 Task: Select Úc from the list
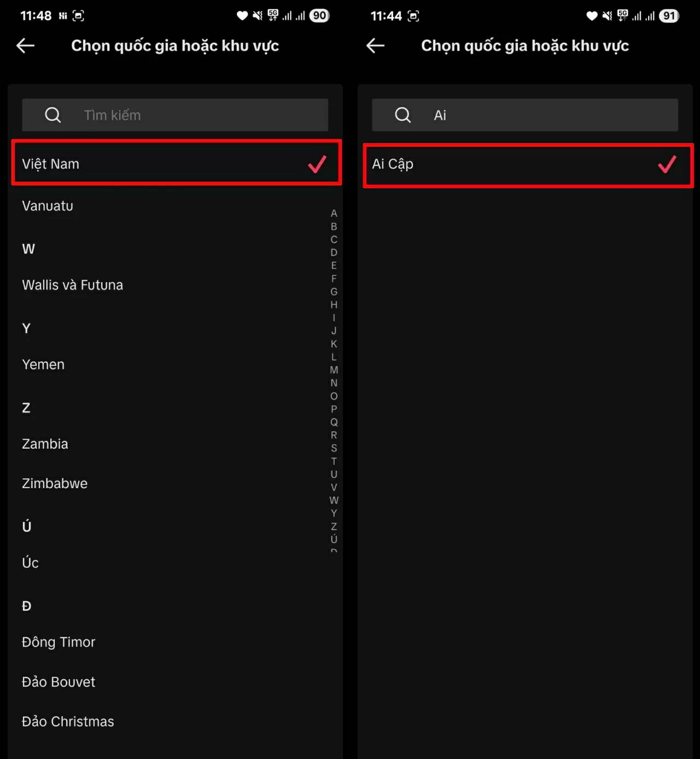(x=31, y=563)
